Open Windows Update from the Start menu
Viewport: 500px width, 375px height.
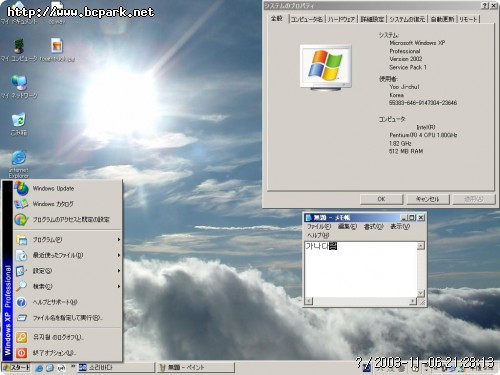(68, 189)
